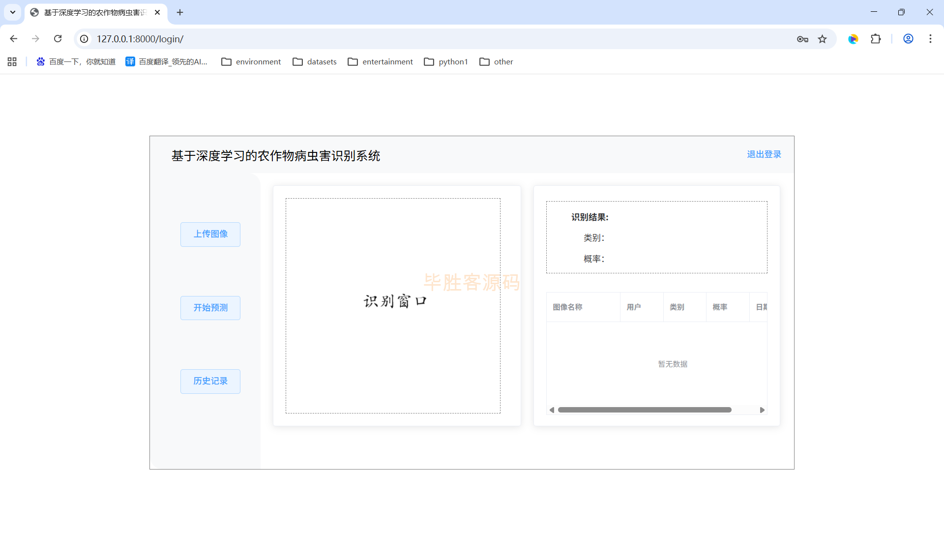Click the 上传图像 upload button

coord(210,234)
